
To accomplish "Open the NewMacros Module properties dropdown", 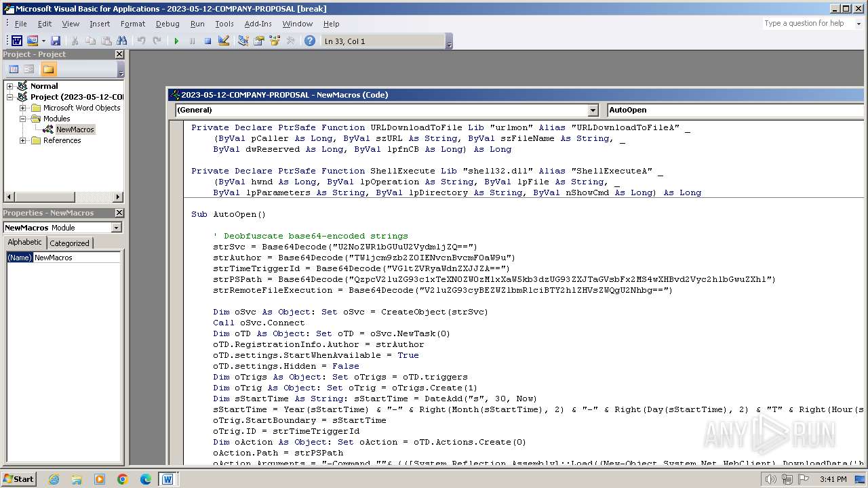I will (116, 228).
